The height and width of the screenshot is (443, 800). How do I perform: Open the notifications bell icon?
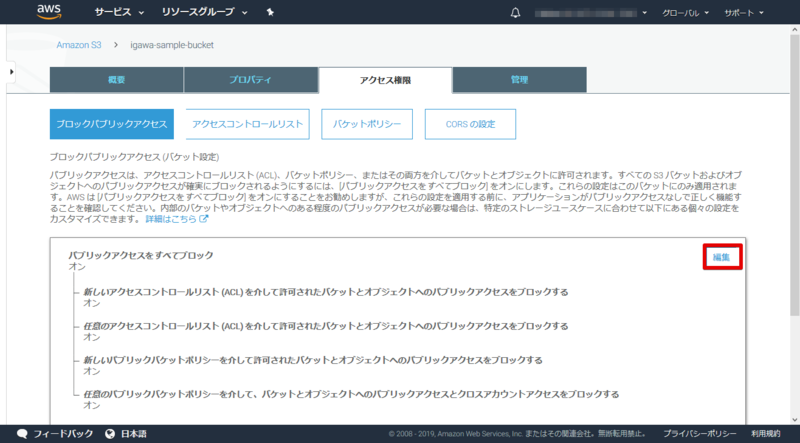pyautogui.click(x=515, y=13)
